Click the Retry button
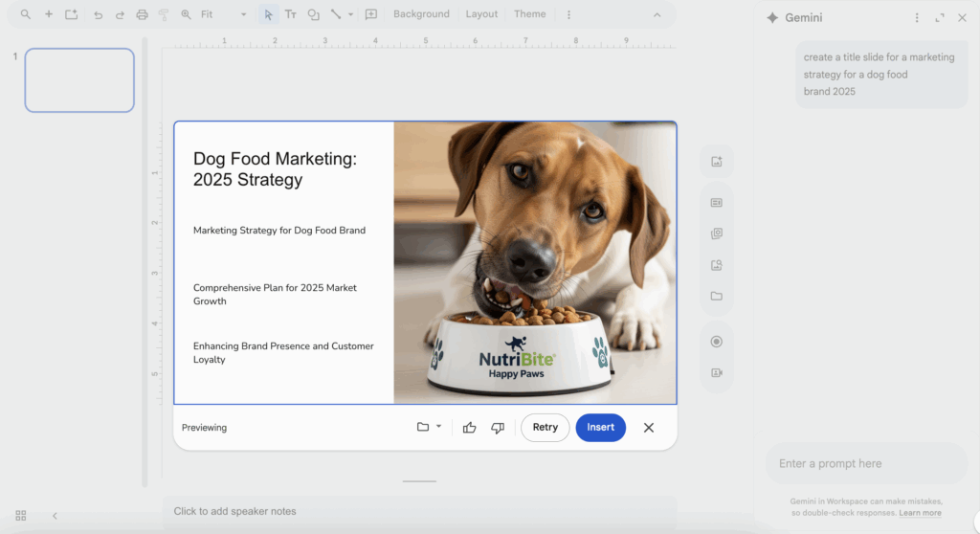This screenshot has height=534, width=980. (546, 428)
